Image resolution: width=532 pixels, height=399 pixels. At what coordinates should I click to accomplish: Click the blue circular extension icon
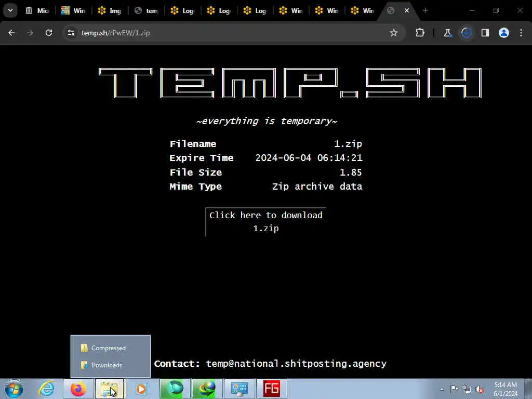[467, 33]
